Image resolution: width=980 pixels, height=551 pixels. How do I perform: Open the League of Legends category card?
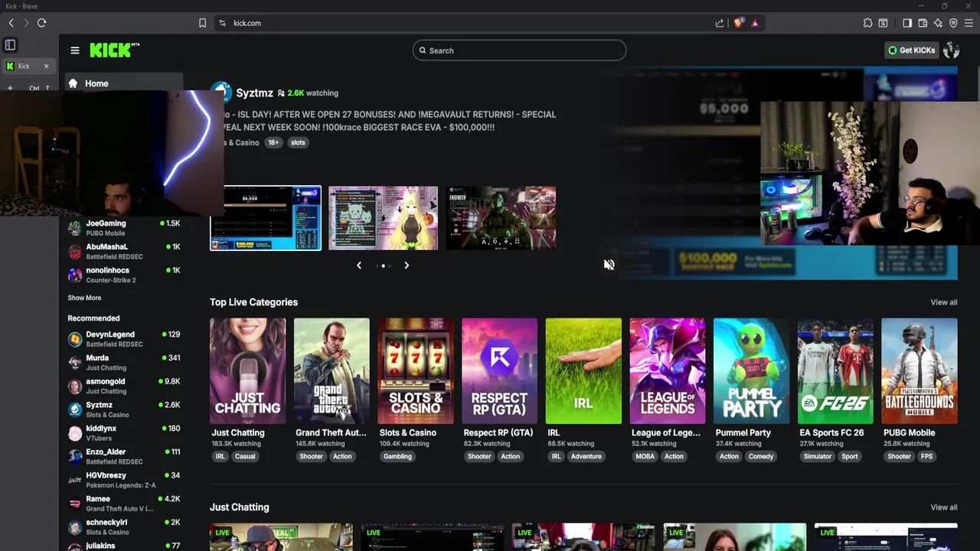(x=668, y=371)
